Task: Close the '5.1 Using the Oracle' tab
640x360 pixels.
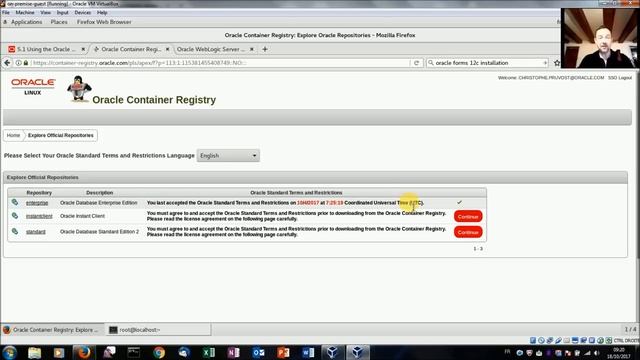Action: pos(83,49)
